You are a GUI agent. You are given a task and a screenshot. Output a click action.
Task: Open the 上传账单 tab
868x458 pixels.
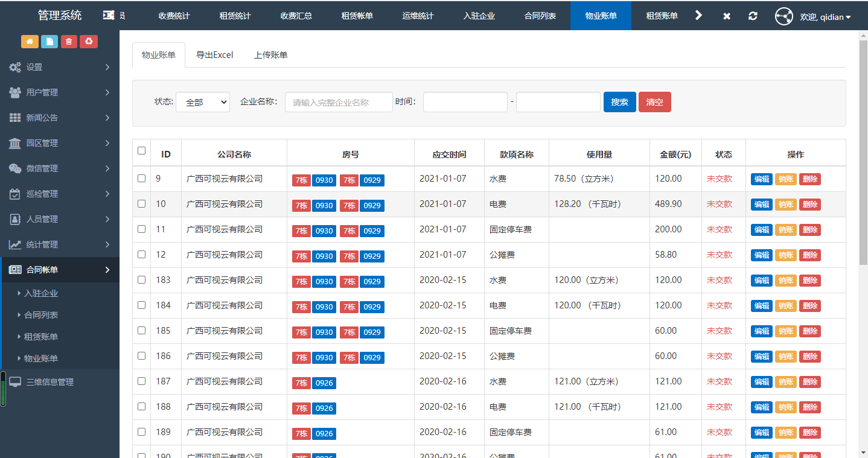(x=271, y=55)
